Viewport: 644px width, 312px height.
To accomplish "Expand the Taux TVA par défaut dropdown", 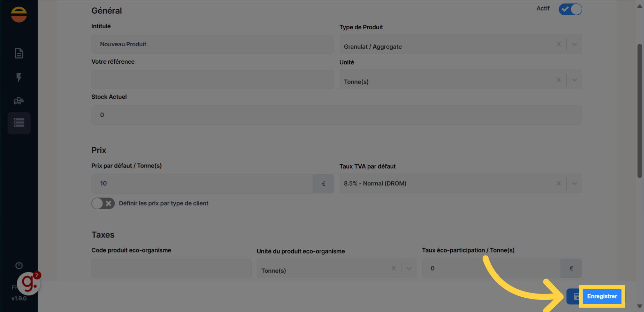I will click(x=574, y=184).
